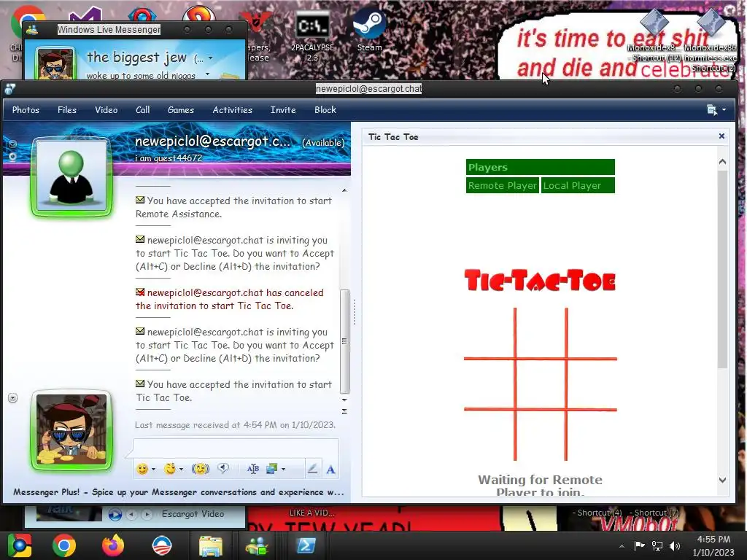Click Windows Live Messenger taskbar icon

[257, 545]
